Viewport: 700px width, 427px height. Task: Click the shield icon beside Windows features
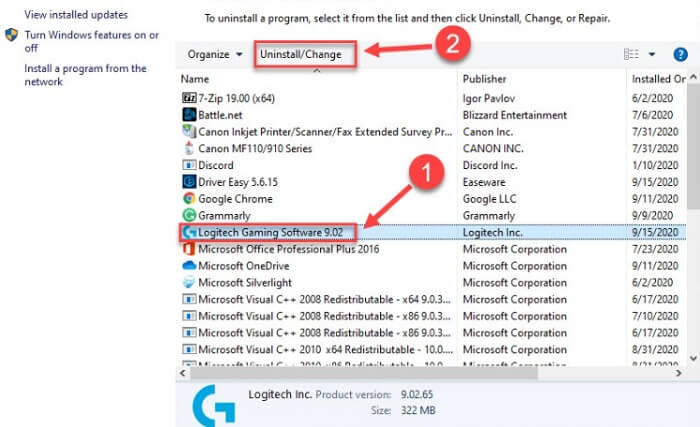11,35
